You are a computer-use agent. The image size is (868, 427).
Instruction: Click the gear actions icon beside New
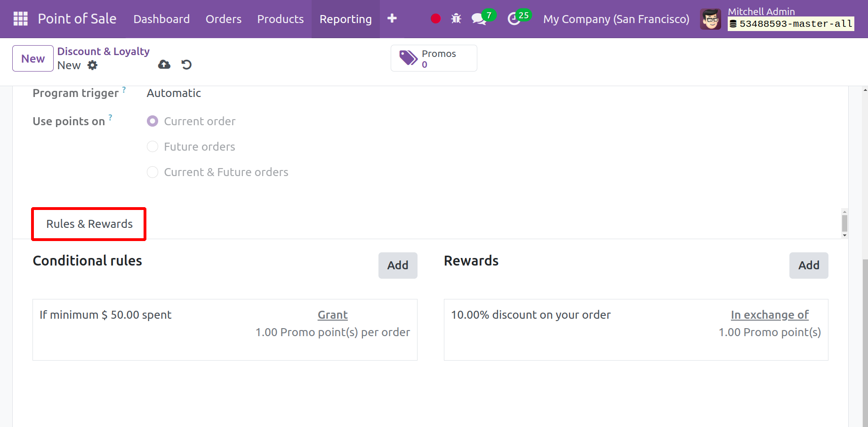coord(93,65)
